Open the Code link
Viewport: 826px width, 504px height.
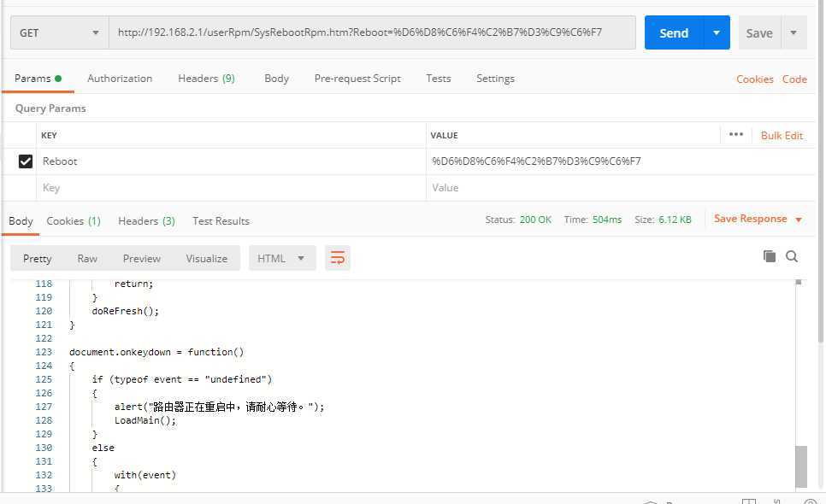[x=794, y=79]
